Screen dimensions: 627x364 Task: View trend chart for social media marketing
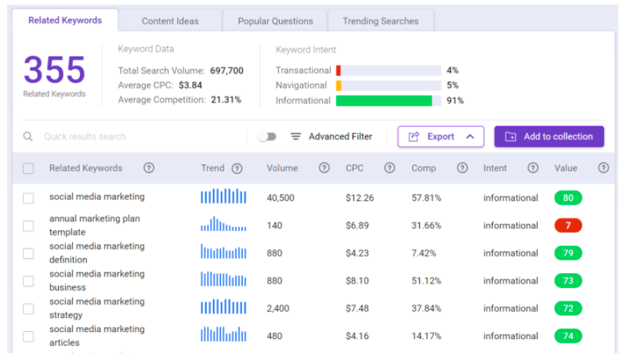coord(223,196)
